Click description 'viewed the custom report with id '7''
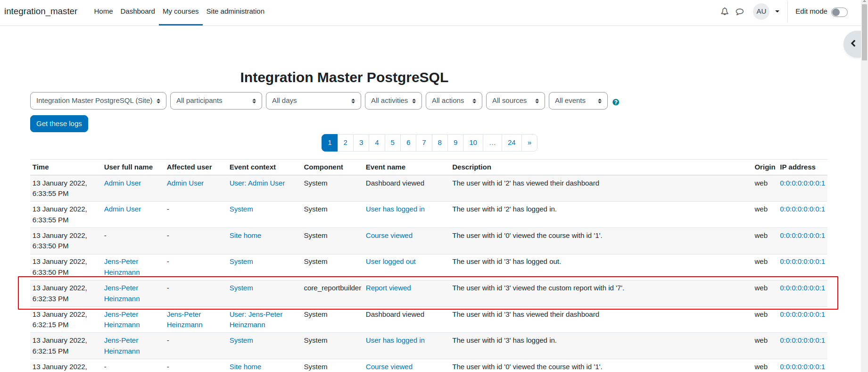 pos(538,288)
